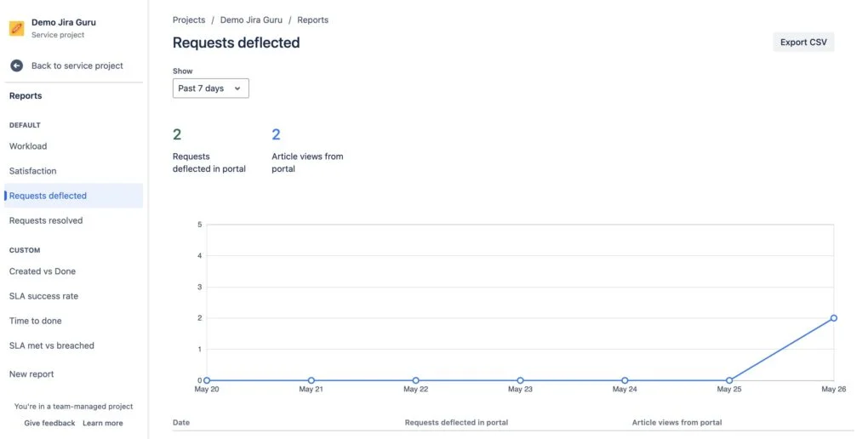The height and width of the screenshot is (439, 868).
Task: Click the Demo Jira Guru project avatar icon
Action: [x=17, y=28]
